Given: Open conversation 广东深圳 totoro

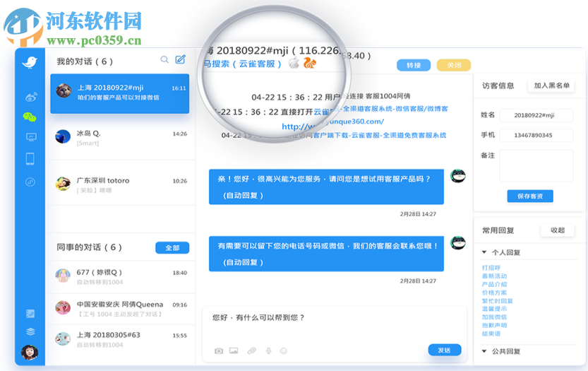Looking at the screenshot, I should tap(120, 184).
